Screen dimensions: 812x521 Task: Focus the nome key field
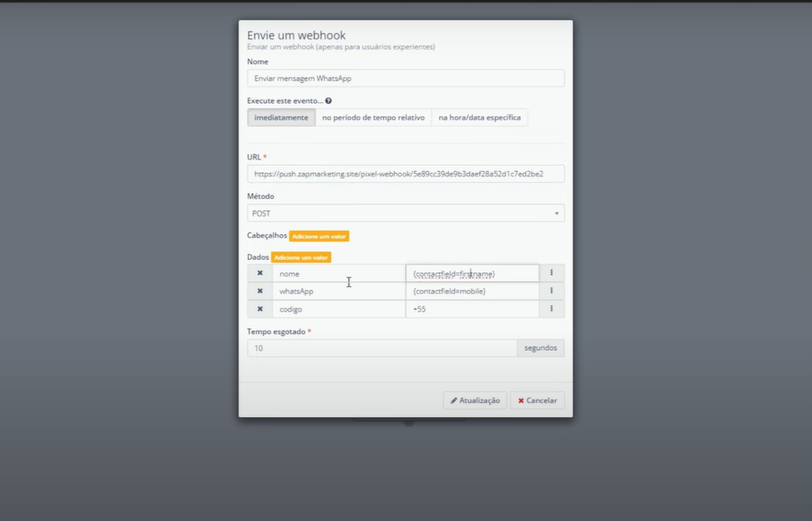click(x=339, y=273)
